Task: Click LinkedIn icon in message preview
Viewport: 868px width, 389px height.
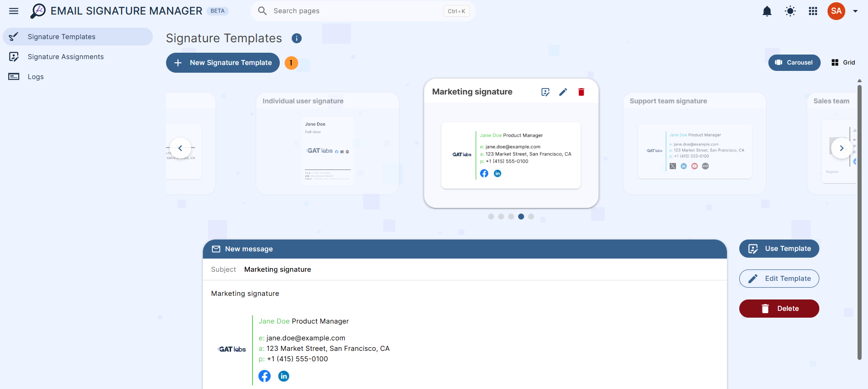Action: coord(283,376)
